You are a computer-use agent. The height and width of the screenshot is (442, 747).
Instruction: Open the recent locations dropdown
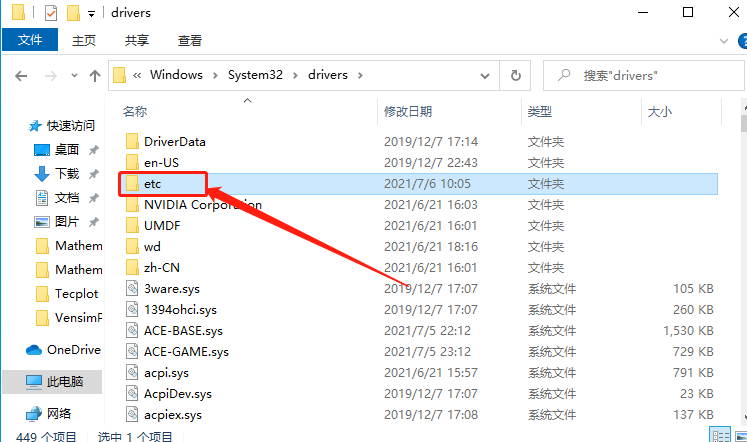[74, 75]
